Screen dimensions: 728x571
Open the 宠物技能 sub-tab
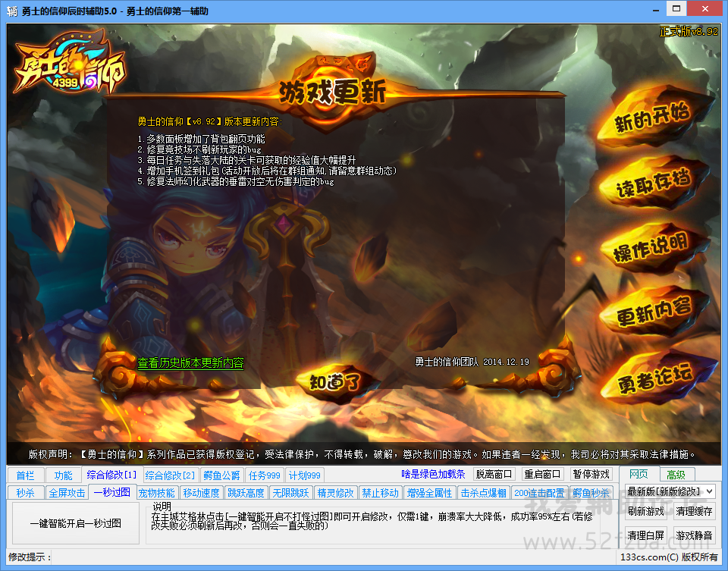156,493
